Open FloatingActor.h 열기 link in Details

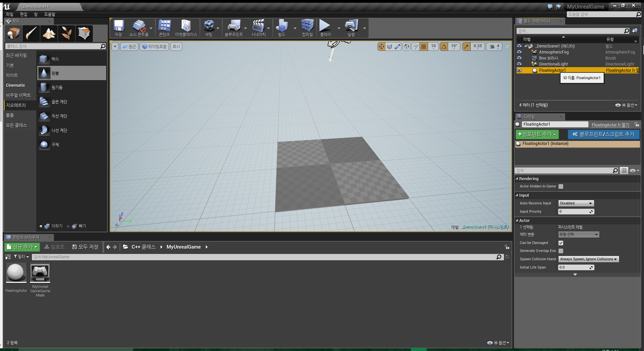(x=610, y=125)
